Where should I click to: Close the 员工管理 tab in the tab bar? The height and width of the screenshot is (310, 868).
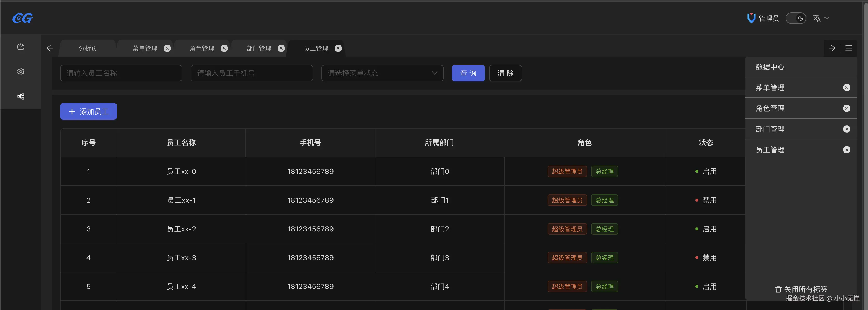[338, 48]
